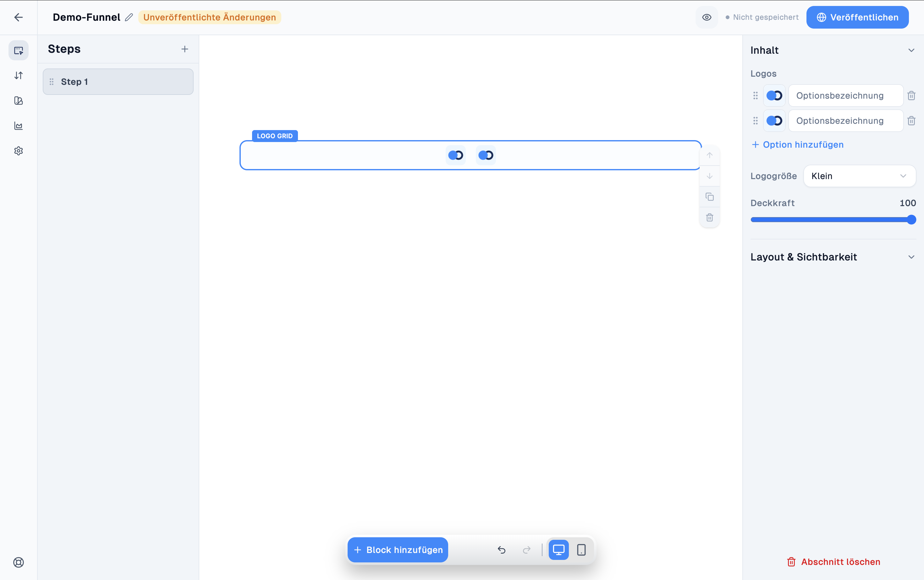Switch to mobile preview mode
The image size is (924, 580).
click(x=581, y=550)
